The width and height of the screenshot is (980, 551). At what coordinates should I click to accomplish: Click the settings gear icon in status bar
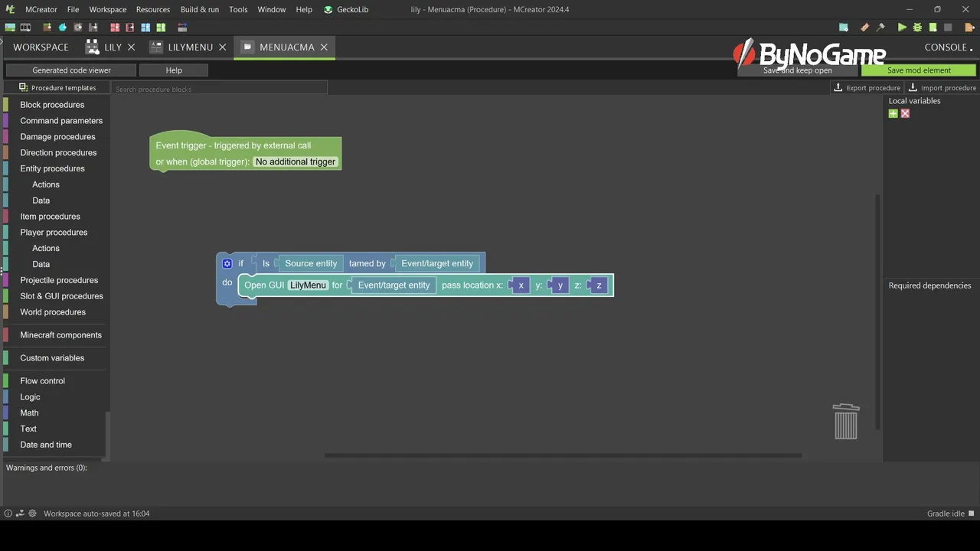coord(32,514)
